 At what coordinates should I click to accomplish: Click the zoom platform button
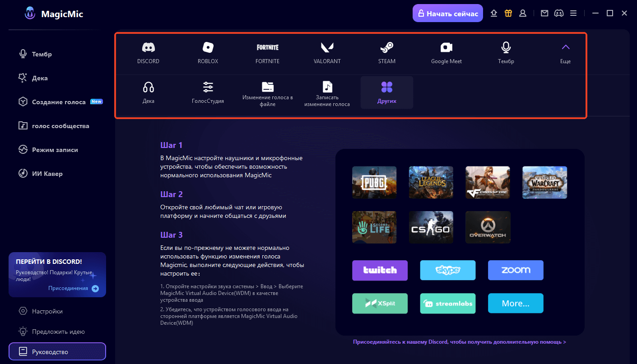pos(516,270)
